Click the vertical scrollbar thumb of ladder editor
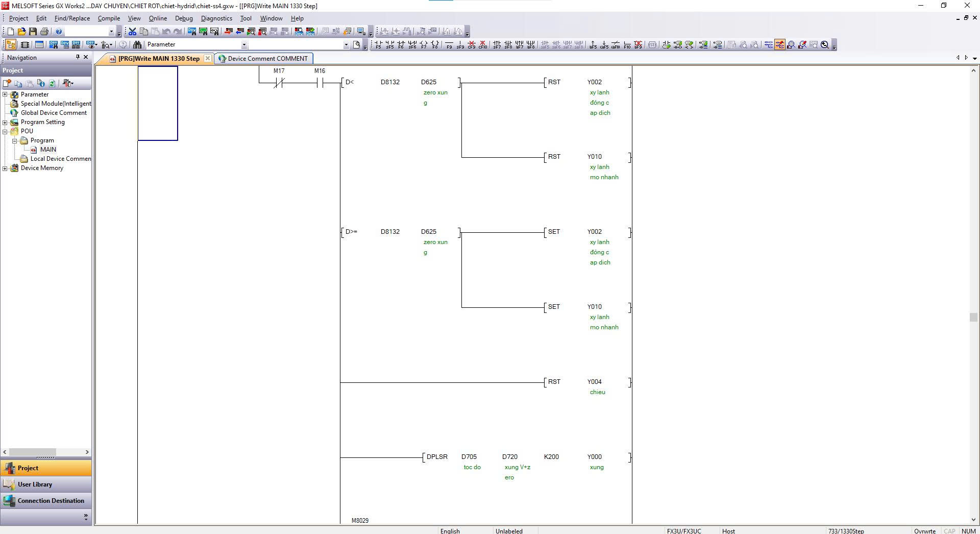This screenshot has width=980, height=534. point(973,317)
